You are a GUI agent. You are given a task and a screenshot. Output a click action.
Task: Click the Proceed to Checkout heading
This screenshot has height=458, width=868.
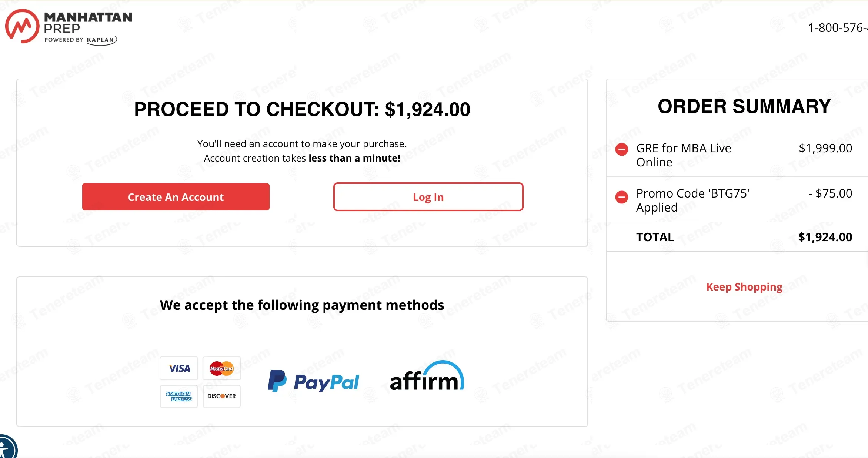coord(302,109)
